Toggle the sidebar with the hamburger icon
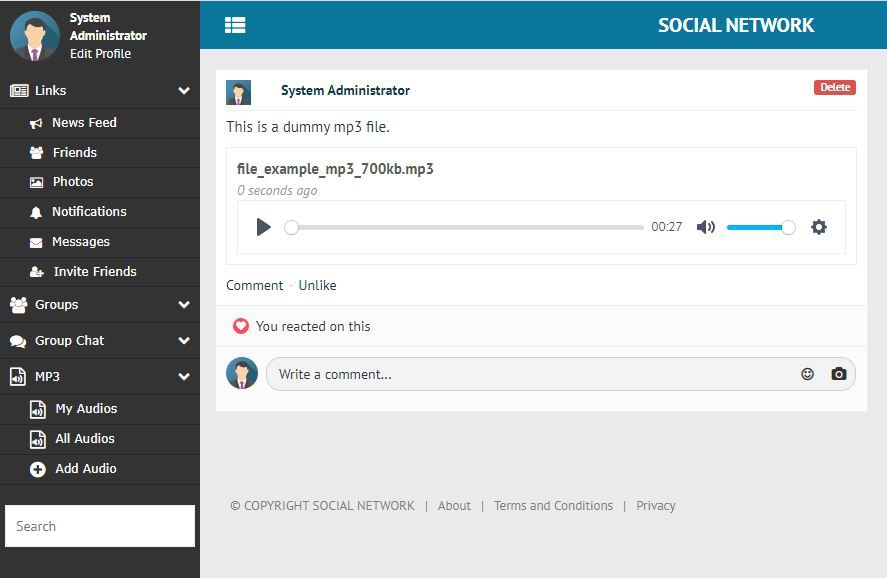The width and height of the screenshot is (887, 578). pyautogui.click(x=235, y=25)
